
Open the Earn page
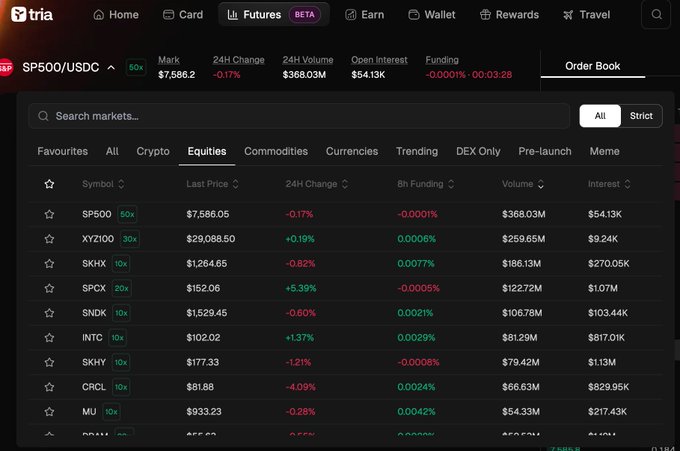coord(364,15)
